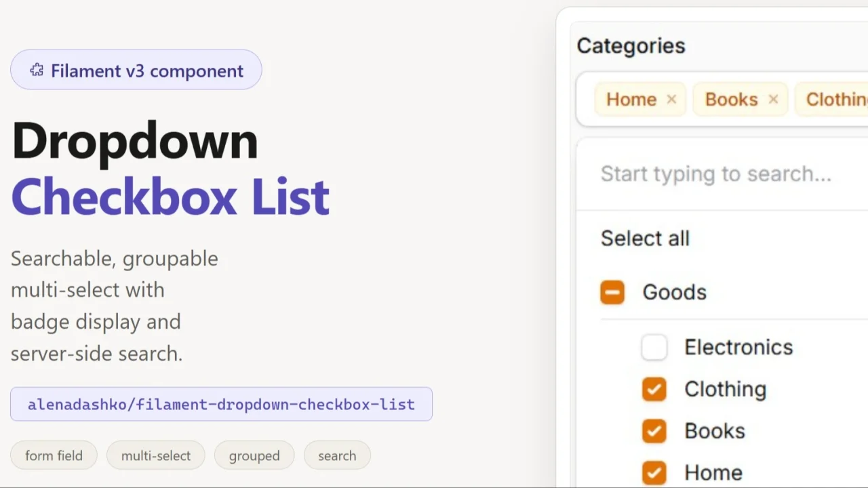
Task: Click the Electronics option label
Action: coord(738,347)
